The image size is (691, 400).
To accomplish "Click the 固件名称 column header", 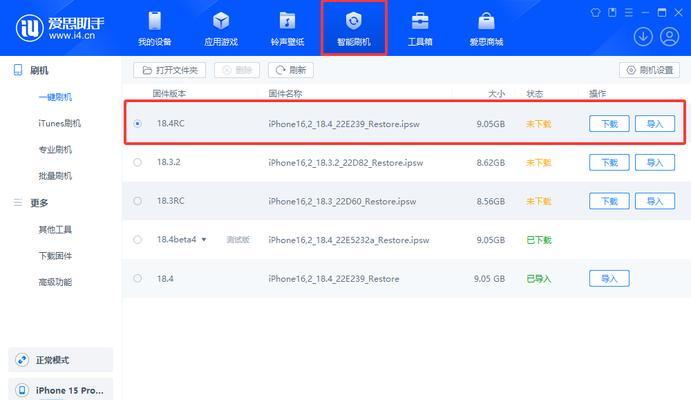I will coord(285,93).
